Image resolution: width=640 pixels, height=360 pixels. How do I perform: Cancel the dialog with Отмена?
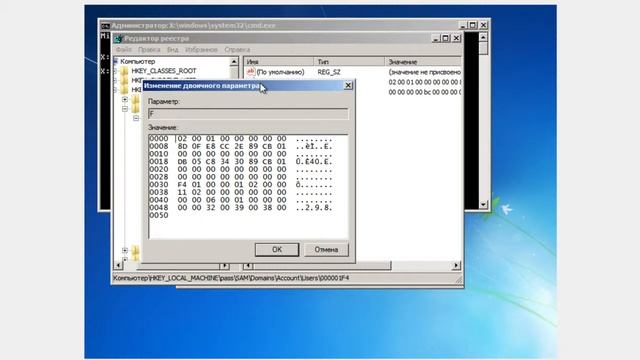[326, 249]
